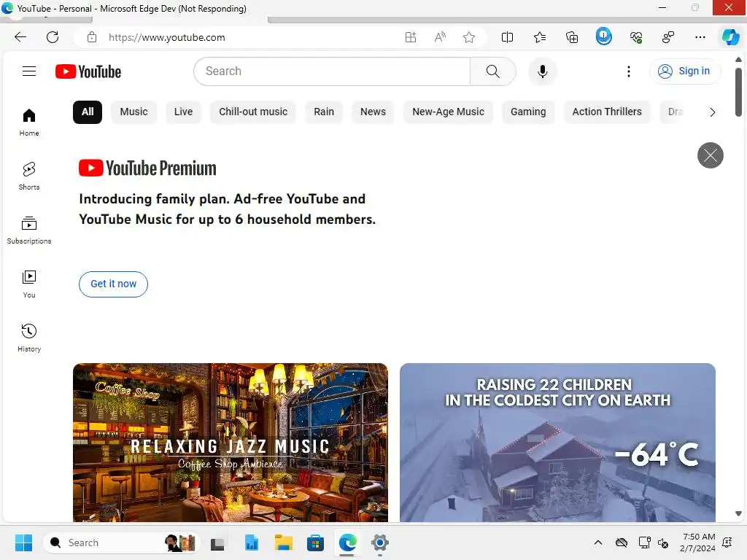
Task: Toggle the YouTube hamburger guide menu
Action: click(x=29, y=71)
